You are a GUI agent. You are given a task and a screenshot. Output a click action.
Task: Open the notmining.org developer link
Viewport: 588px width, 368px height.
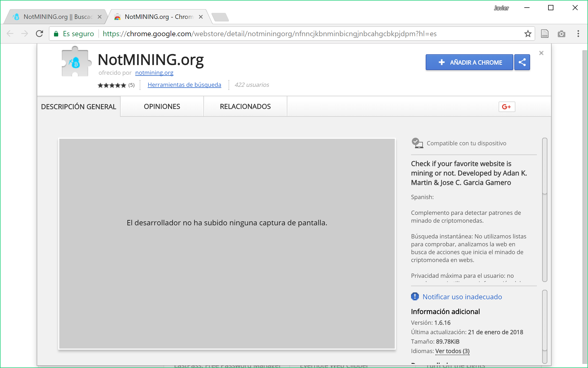pyautogui.click(x=154, y=73)
